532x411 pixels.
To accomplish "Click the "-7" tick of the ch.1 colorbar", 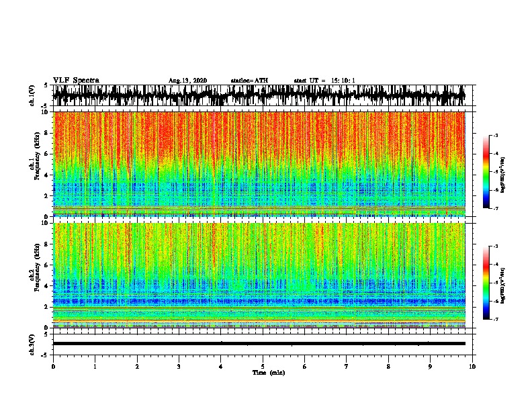I will 495,208.
